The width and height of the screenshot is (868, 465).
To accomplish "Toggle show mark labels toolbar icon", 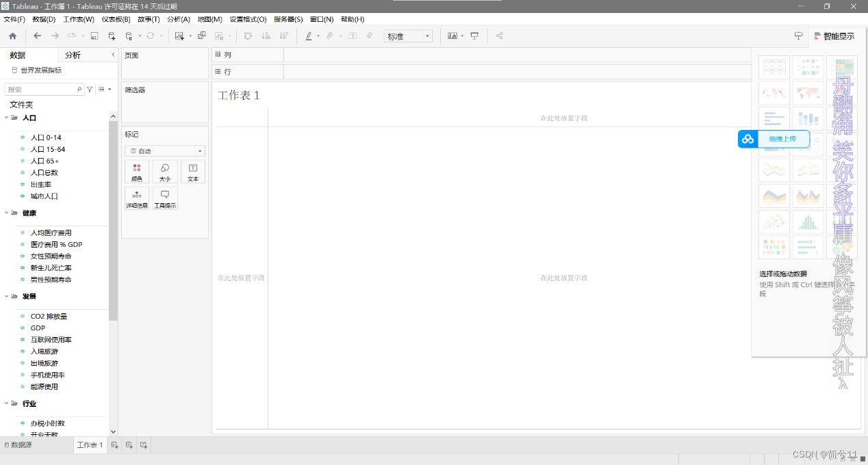I will [353, 36].
